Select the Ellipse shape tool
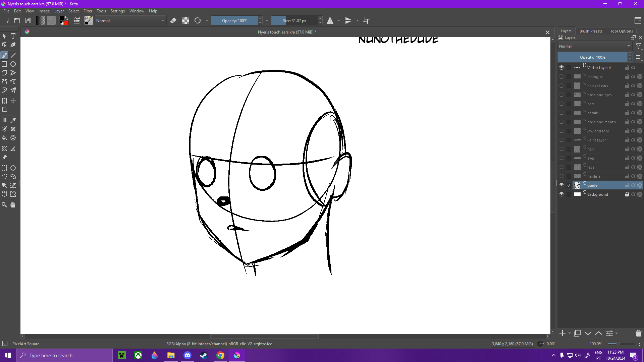This screenshot has width=644, height=362. 13,64
